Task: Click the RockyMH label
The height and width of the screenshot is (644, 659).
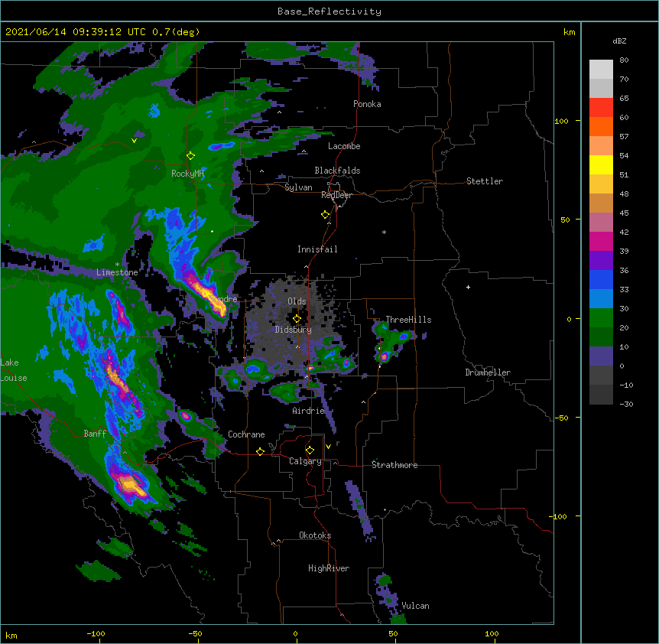Action: point(187,174)
